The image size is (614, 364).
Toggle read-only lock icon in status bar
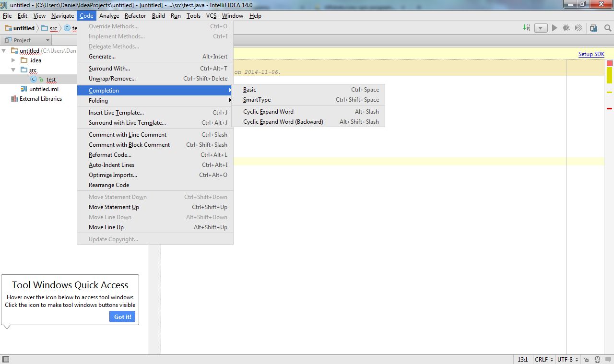587,359
